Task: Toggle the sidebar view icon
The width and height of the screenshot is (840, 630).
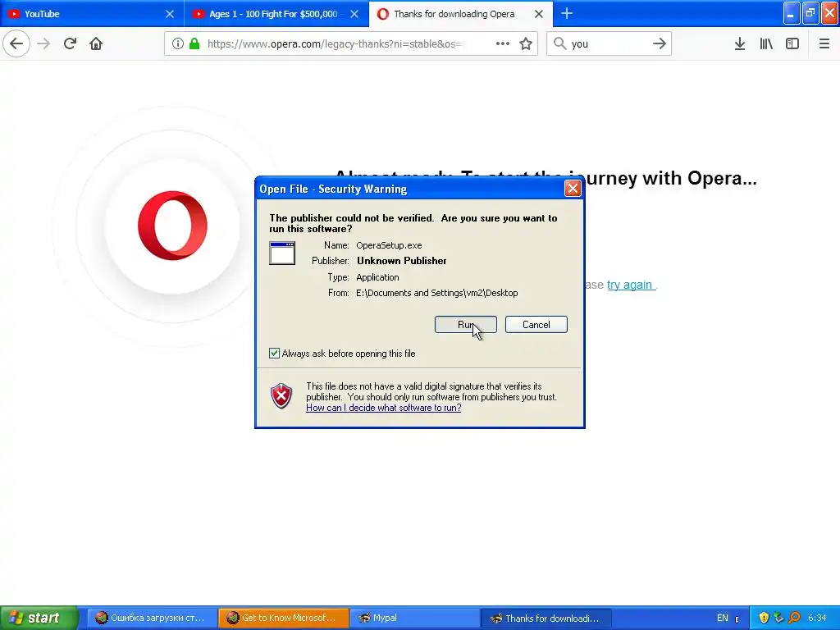Action: 792,43
